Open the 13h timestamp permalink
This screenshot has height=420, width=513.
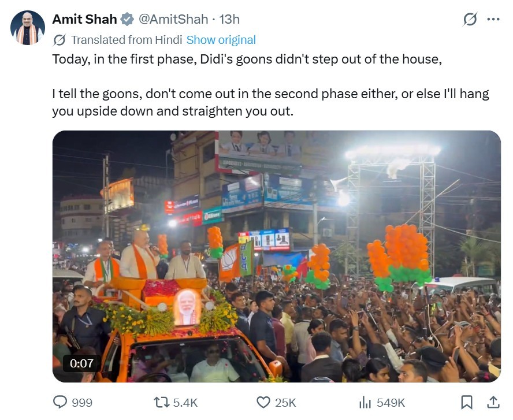pyautogui.click(x=229, y=19)
